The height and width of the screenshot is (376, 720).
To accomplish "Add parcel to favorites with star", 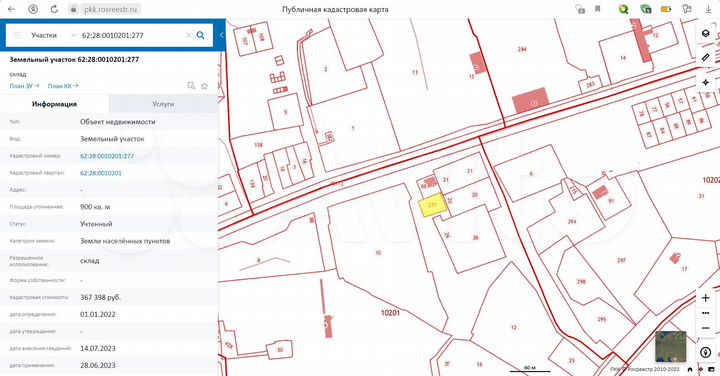I will point(205,86).
